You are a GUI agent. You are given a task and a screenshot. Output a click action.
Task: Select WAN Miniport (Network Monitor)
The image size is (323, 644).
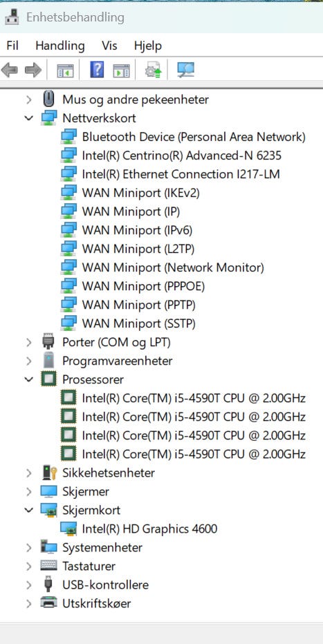coord(173,268)
